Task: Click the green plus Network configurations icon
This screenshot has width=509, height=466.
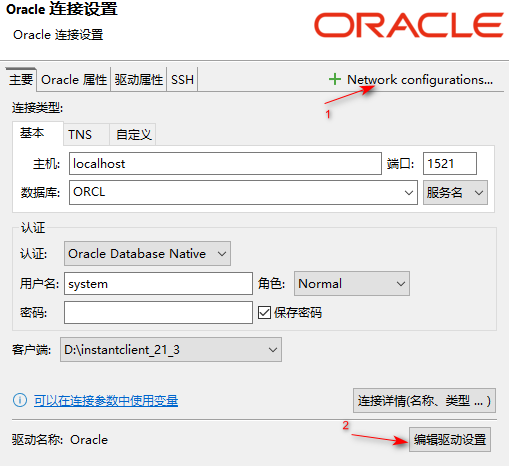Action: coord(335,79)
